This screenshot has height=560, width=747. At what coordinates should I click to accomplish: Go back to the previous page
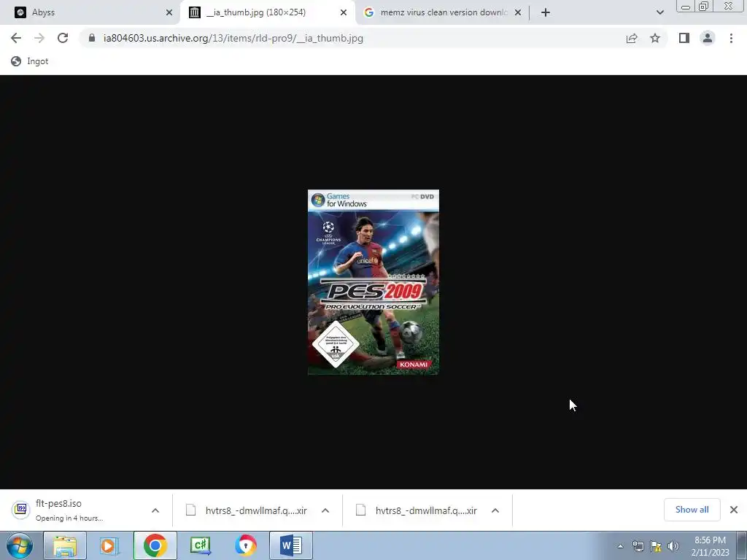16,38
